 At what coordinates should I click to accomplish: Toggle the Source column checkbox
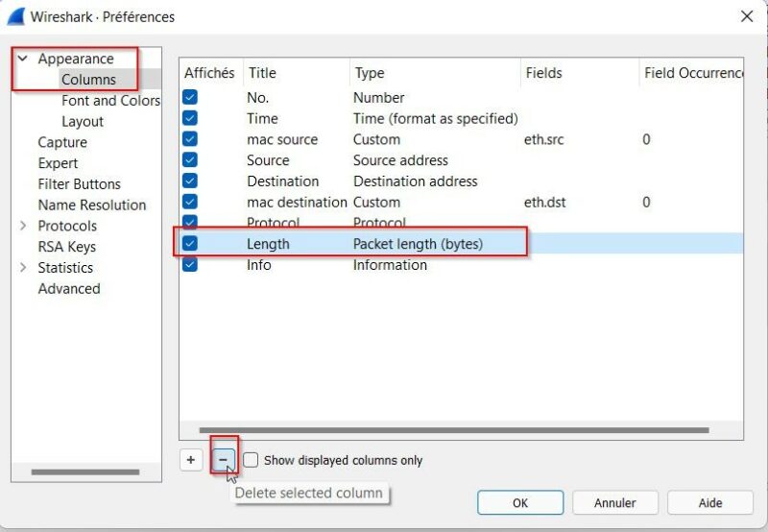(190, 159)
